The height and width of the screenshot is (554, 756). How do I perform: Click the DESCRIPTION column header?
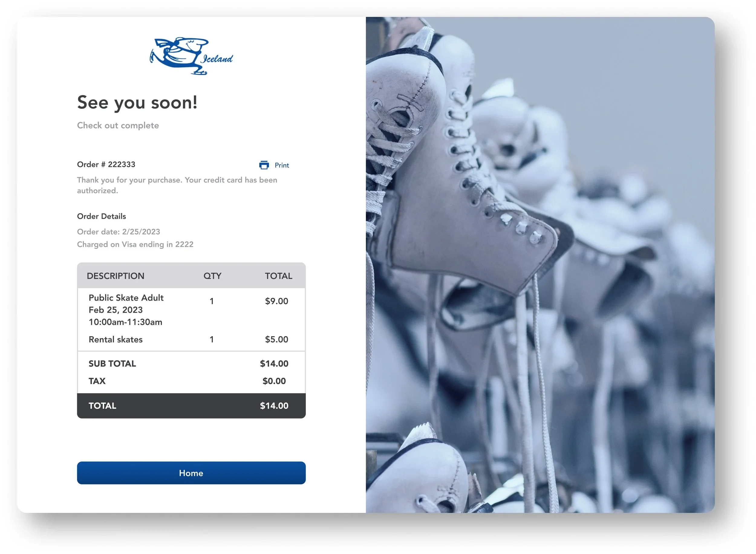116,276
